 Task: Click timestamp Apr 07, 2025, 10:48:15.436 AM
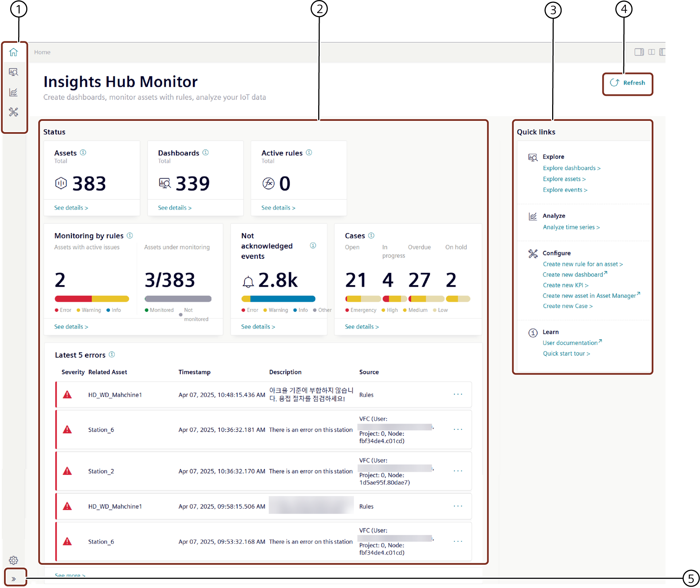[222, 395]
